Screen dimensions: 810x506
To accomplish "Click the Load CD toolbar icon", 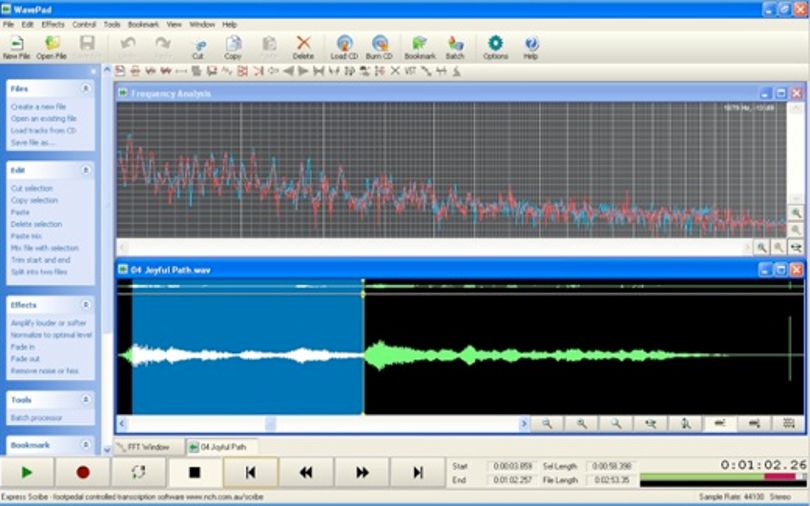I will click(x=344, y=44).
